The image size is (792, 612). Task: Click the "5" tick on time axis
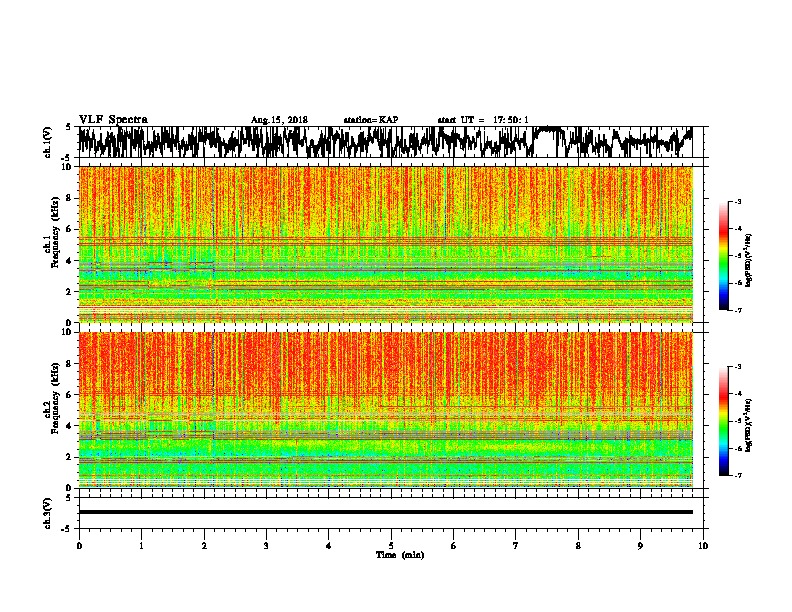[391, 546]
